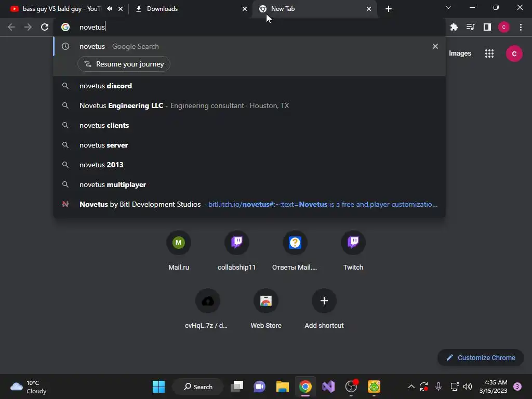Click Customize Chrome button

click(481, 357)
